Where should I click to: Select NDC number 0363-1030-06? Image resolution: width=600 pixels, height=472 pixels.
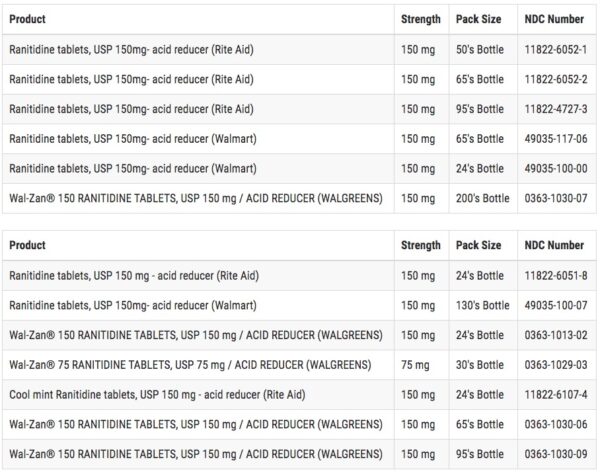coord(556,424)
